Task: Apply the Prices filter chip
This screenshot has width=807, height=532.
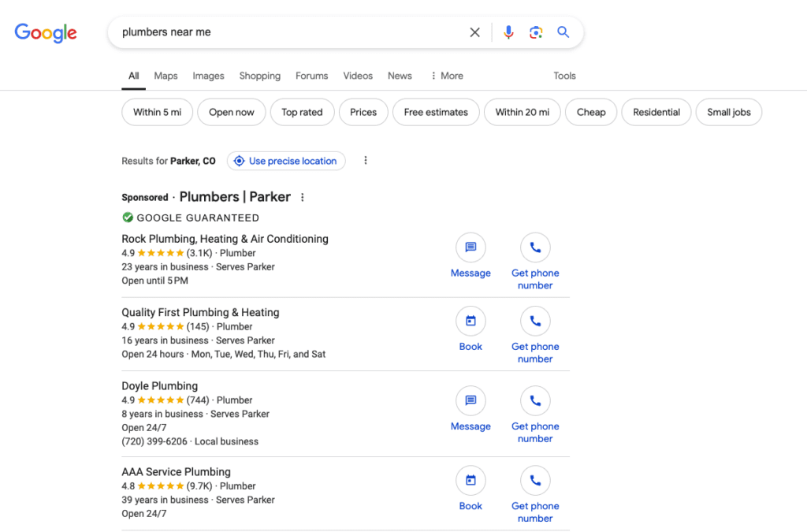Action: coord(363,112)
